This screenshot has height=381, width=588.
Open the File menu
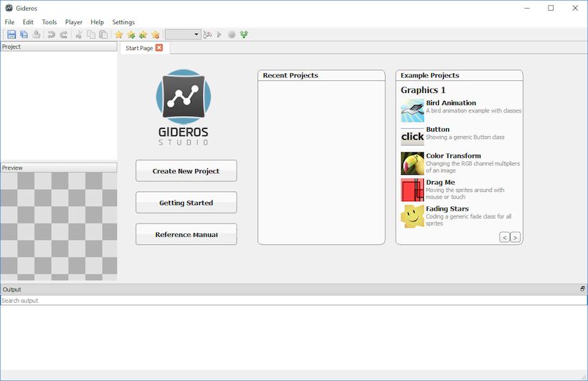[x=9, y=22]
